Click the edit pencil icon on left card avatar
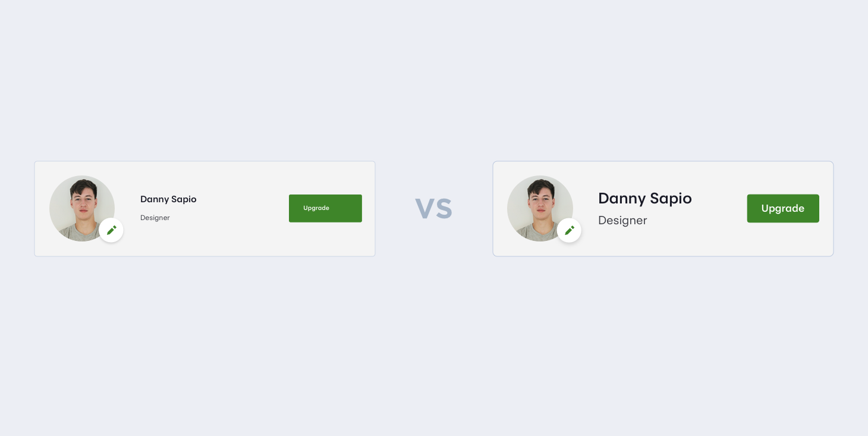868x436 pixels. point(111,230)
